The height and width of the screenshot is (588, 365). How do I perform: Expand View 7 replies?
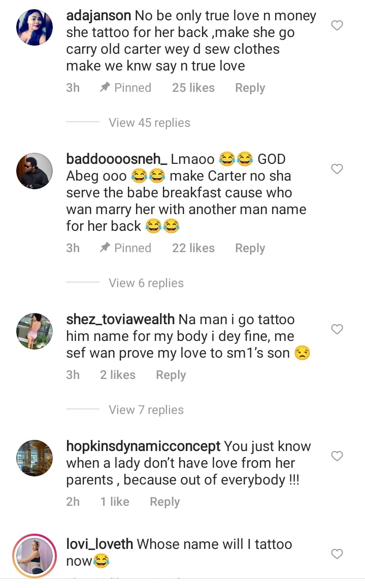click(146, 410)
